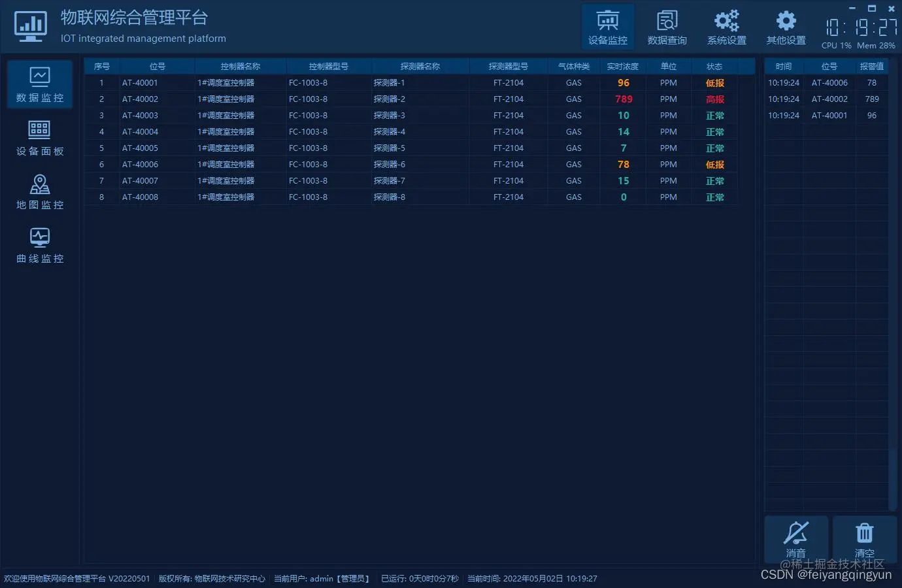Click the 实时浓度 column header

click(622, 67)
